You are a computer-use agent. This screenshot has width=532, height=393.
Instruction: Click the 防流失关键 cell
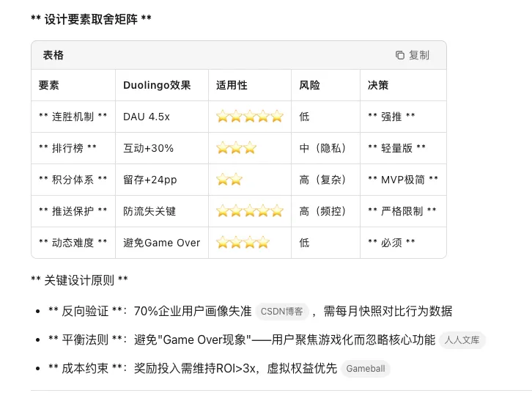[x=162, y=211]
